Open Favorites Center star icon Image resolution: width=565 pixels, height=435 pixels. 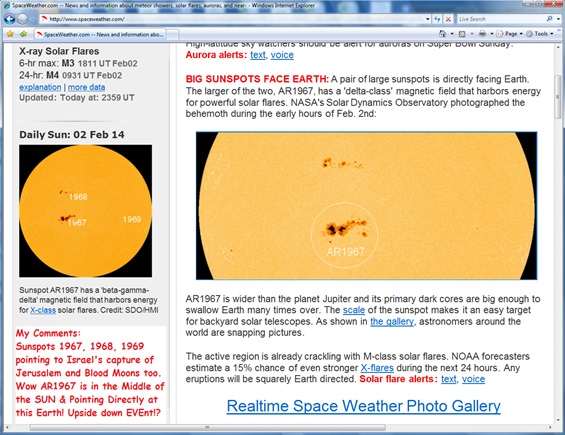(10, 34)
